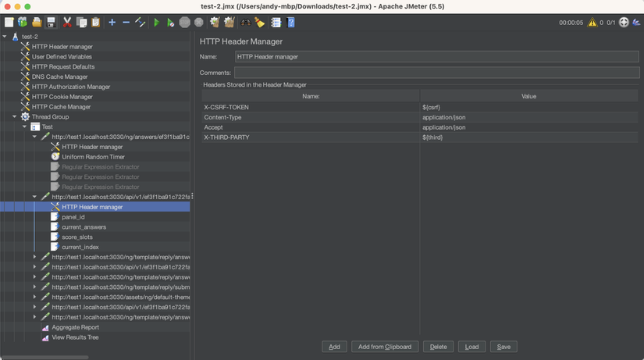Start the test without pauses icon

click(x=170, y=22)
